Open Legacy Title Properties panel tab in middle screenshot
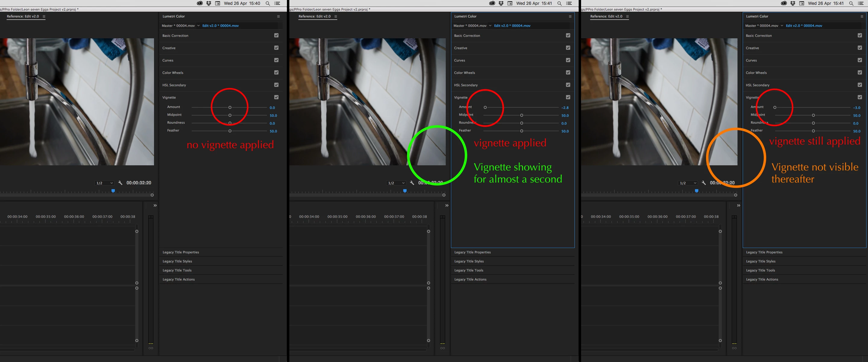Screen dimensions: 868x362 tap(472, 252)
